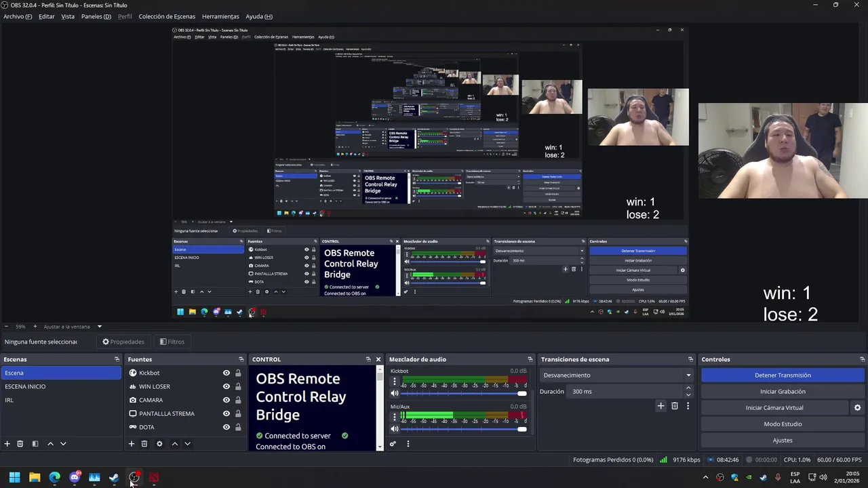Hide the CAMARA source

pos(226,400)
